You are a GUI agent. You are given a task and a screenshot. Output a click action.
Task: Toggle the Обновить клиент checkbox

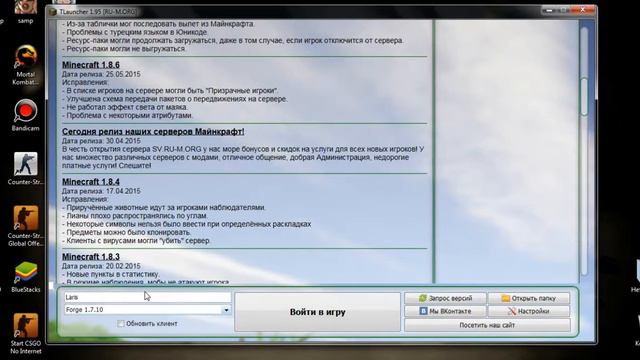[121, 324]
